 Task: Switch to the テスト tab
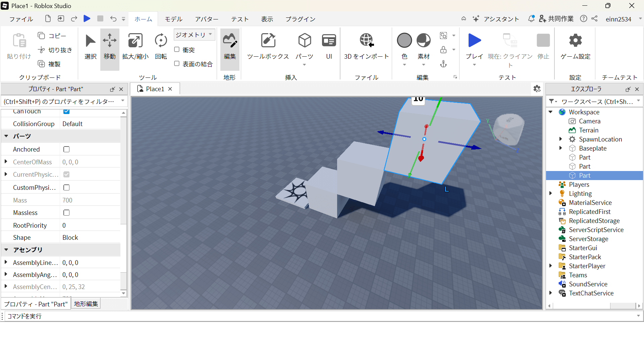[x=240, y=19]
